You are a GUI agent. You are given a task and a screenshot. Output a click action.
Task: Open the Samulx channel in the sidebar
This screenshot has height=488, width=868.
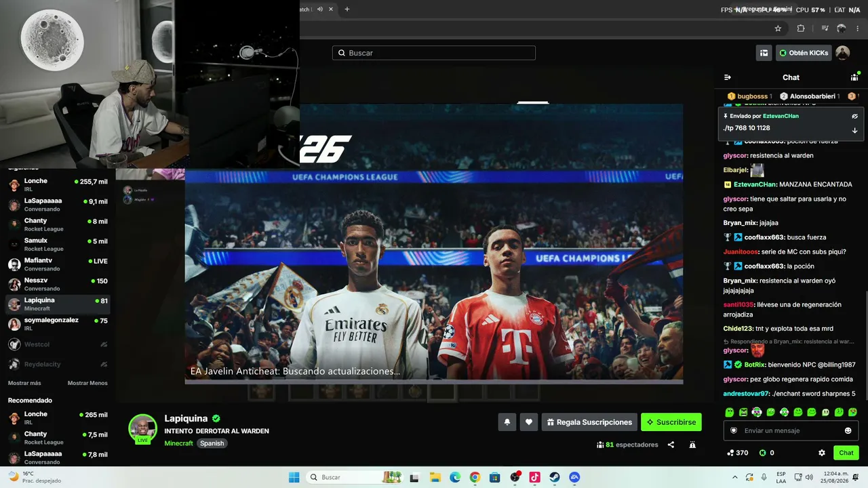pos(58,245)
